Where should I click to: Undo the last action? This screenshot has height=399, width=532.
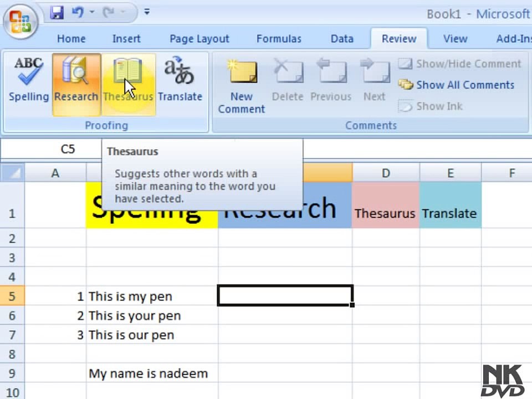click(x=78, y=13)
